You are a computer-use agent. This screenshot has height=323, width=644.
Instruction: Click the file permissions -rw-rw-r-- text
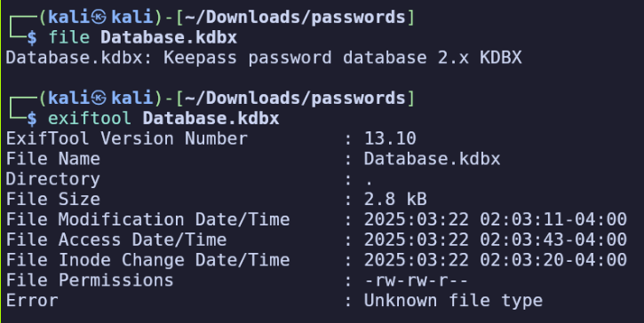[x=416, y=280]
